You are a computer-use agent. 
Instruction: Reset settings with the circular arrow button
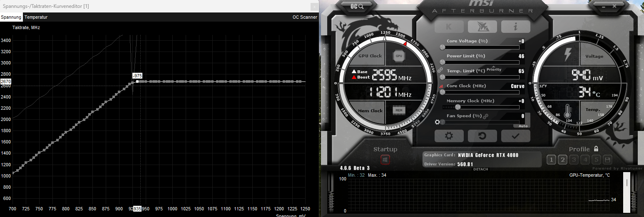coord(482,136)
